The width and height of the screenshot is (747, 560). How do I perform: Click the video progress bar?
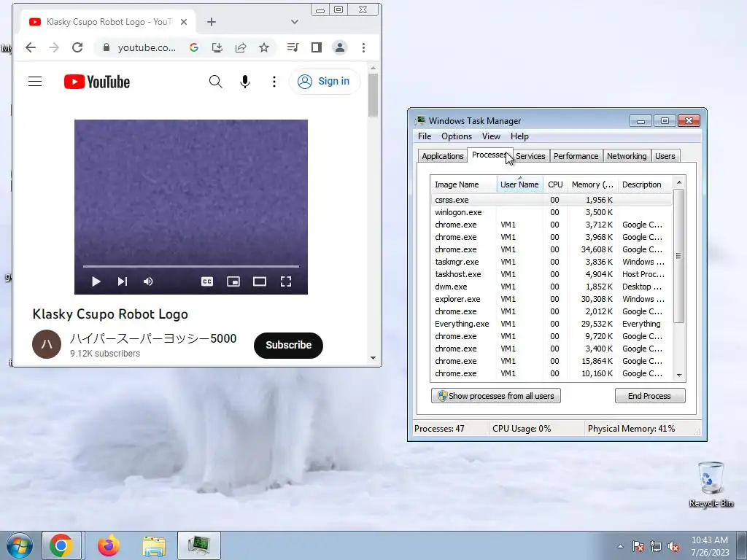click(x=191, y=266)
